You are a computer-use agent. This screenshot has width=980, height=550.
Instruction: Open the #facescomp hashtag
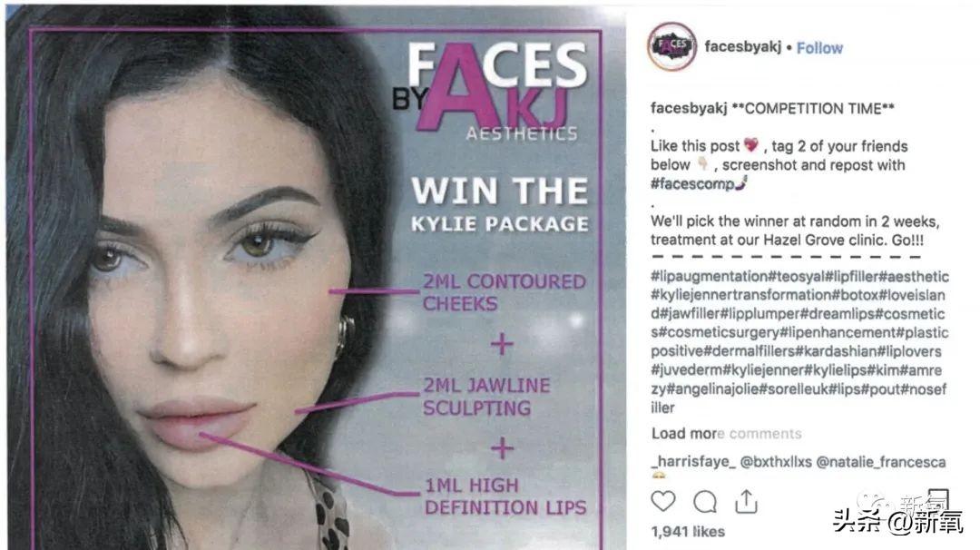click(x=691, y=184)
